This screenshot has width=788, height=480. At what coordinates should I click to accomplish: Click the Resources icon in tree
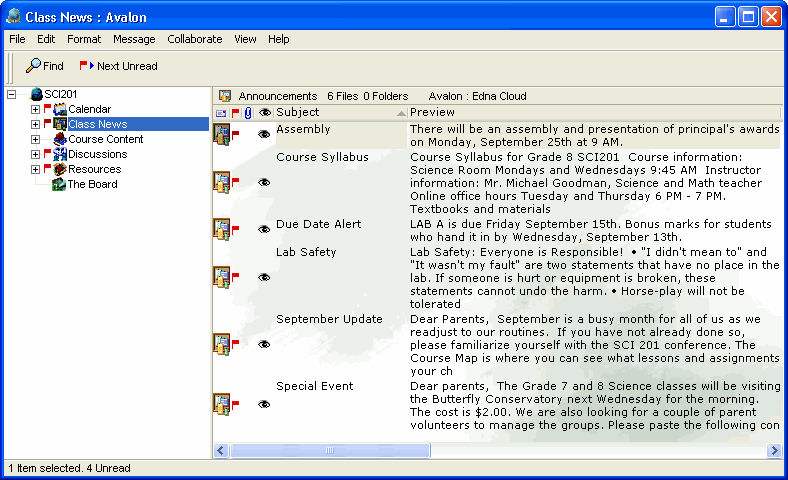60,169
